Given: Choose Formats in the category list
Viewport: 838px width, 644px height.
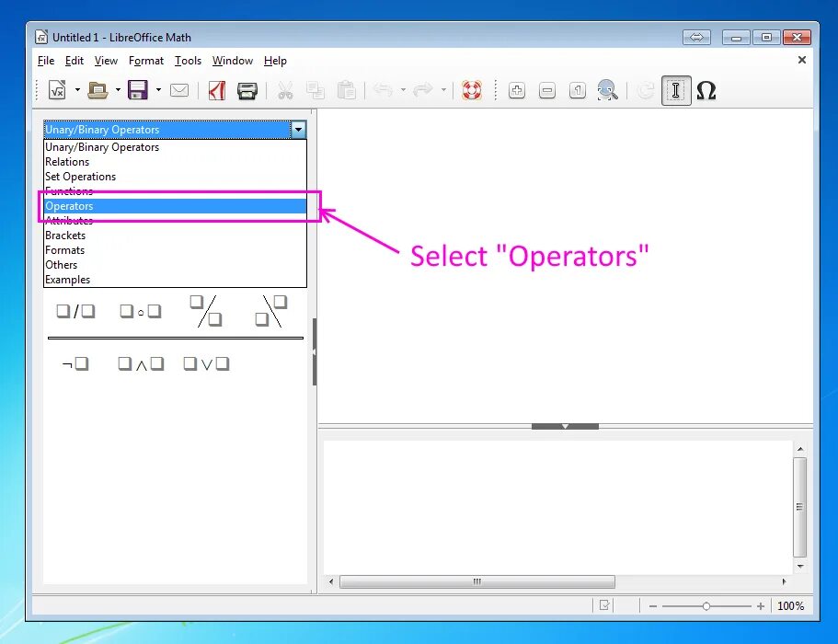Looking at the screenshot, I should [x=176, y=250].
